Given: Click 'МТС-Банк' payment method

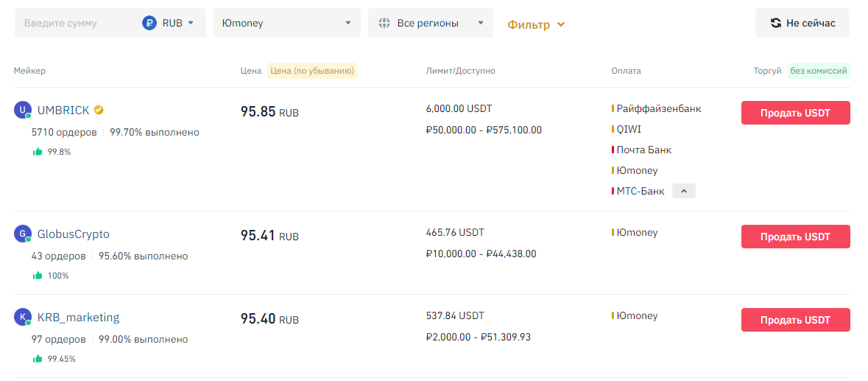Looking at the screenshot, I should pos(640,191).
